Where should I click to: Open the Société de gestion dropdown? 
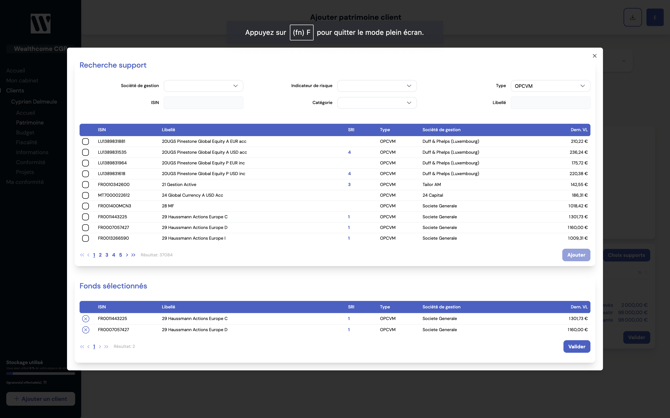click(203, 86)
